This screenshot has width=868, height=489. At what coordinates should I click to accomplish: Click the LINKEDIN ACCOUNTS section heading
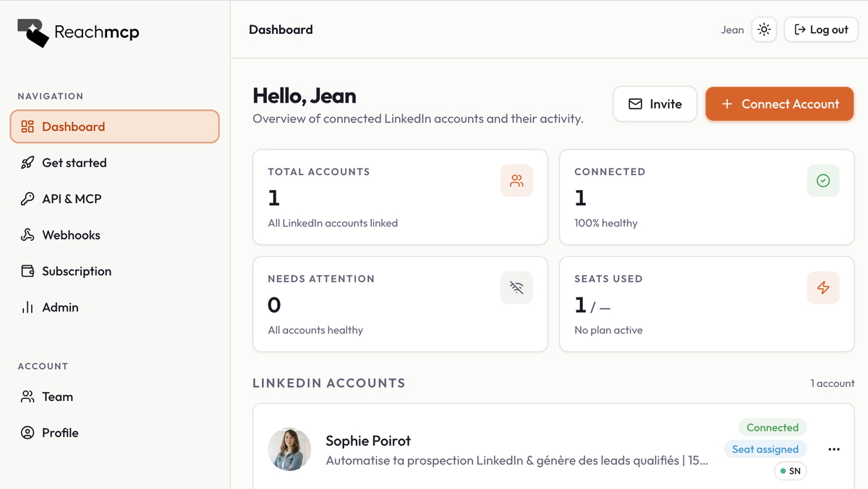click(329, 383)
